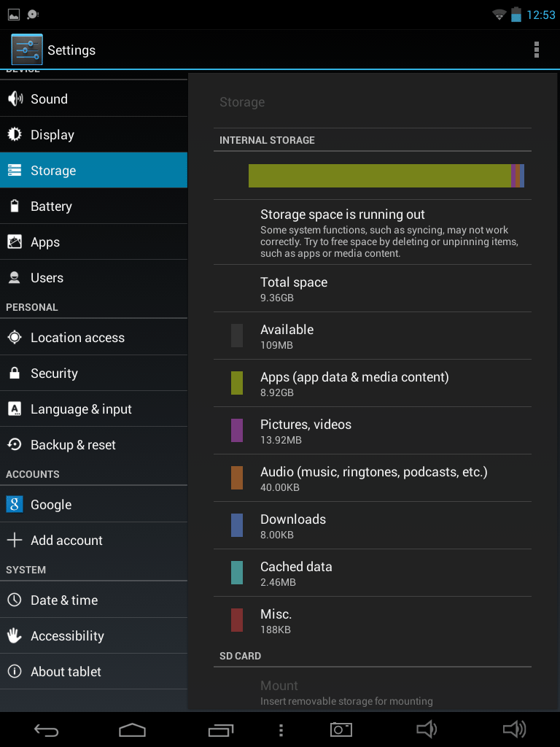The image size is (560, 747).
Task: Open Cached data storage entry
Action: pyautogui.click(x=372, y=573)
